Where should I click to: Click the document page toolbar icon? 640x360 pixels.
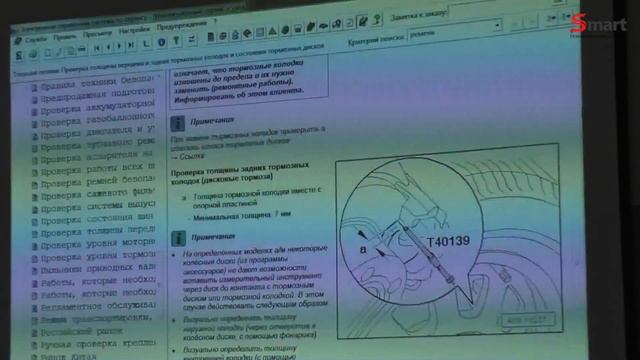click(x=211, y=37)
